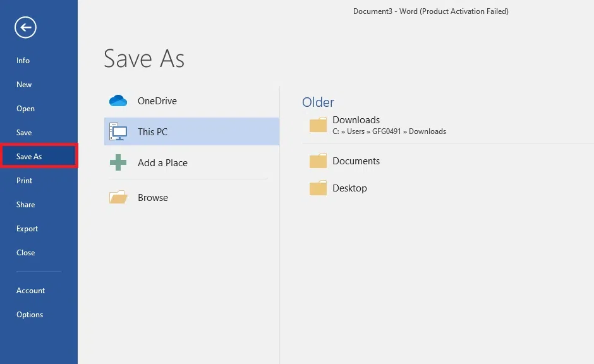The height and width of the screenshot is (364, 594).
Task: Click the This PC computer icon
Action: (x=118, y=131)
